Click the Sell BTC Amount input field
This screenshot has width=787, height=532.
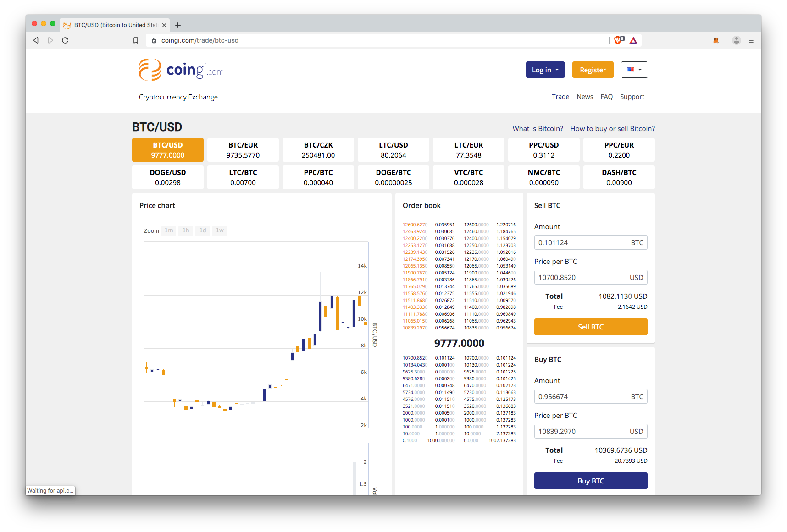point(581,242)
